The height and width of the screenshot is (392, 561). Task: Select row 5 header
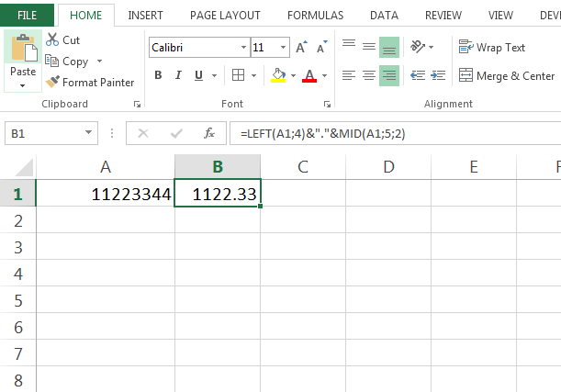click(17, 299)
